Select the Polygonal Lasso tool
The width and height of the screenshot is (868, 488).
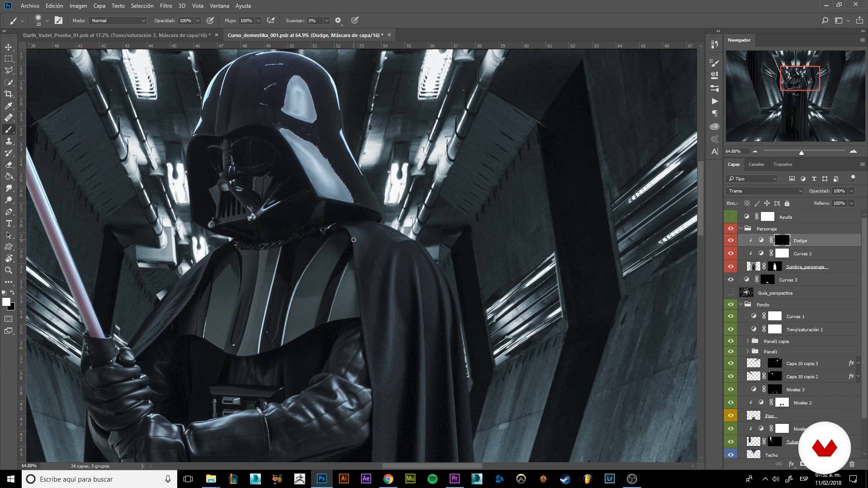click(x=9, y=70)
